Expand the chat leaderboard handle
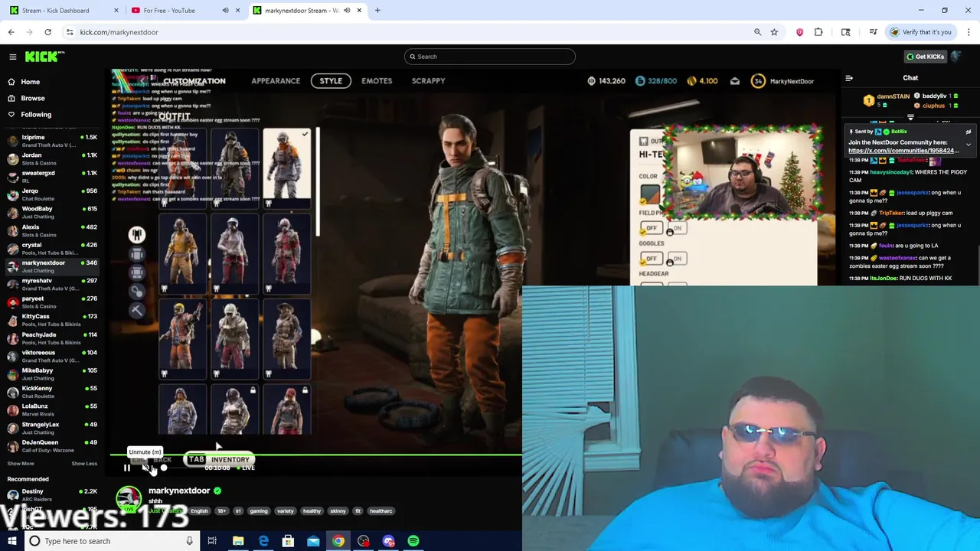Image resolution: width=980 pixels, height=551 pixels. point(910,118)
